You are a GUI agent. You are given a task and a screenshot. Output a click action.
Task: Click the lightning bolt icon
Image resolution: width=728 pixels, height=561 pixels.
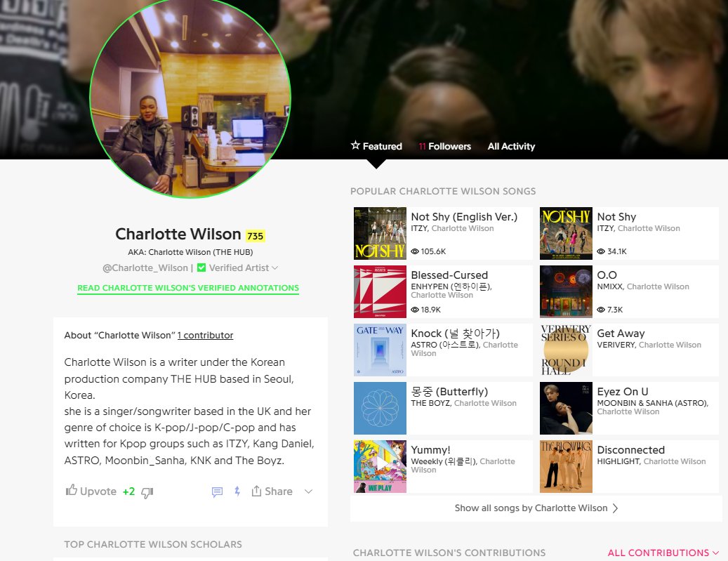[237, 491]
